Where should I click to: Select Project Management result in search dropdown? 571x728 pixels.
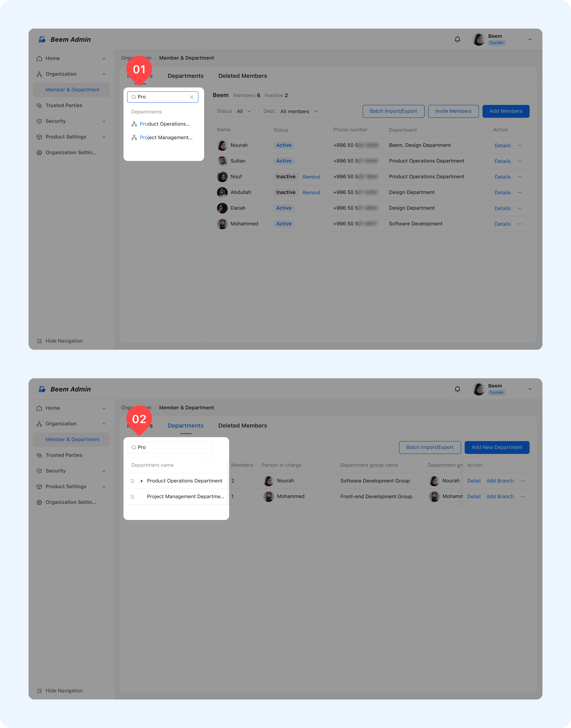tap(166, 138)
